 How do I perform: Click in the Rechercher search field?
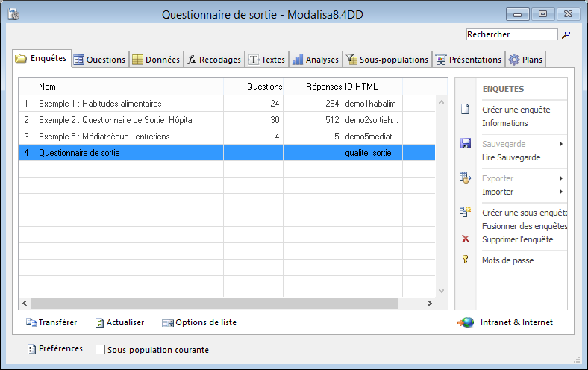click(x=511, y=34)
